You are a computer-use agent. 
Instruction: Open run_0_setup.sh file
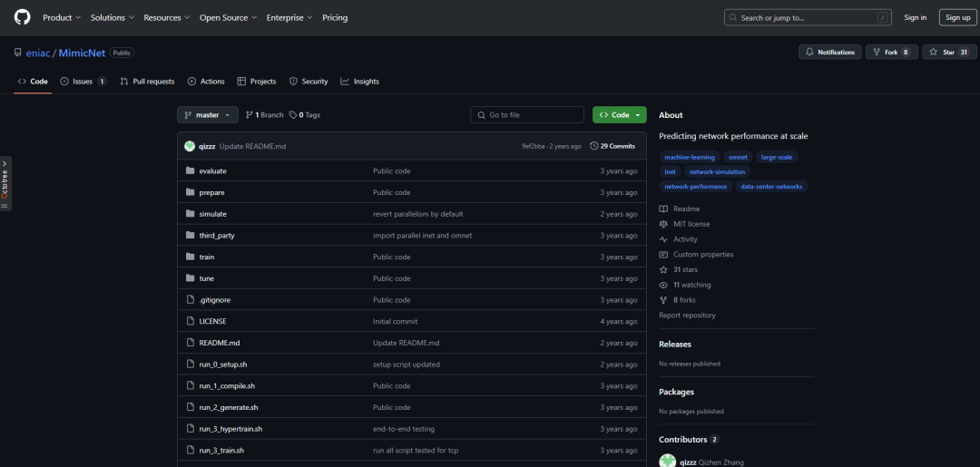pyautogui.click(x=224, y=365)
